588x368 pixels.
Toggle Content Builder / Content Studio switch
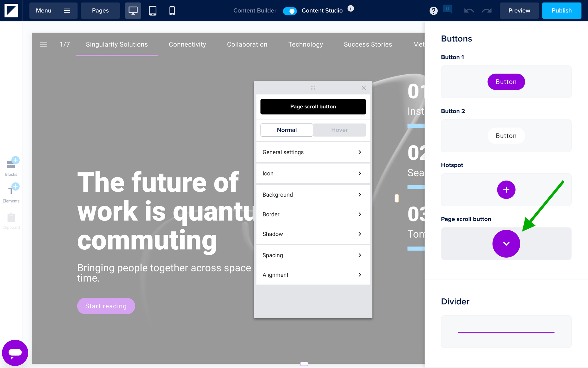(x=290, y=11)
